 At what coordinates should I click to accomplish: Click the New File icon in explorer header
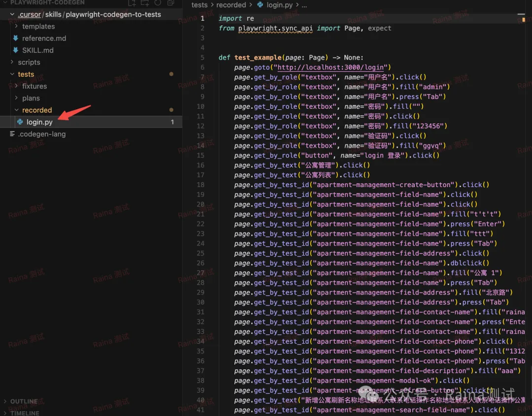point(132,3)
